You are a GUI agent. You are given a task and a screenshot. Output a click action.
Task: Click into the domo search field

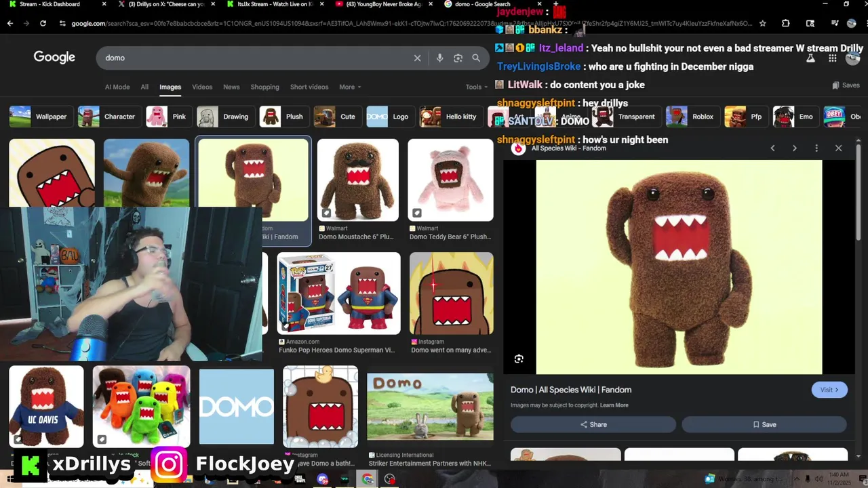pyautogui.click(x=258, y=58)
